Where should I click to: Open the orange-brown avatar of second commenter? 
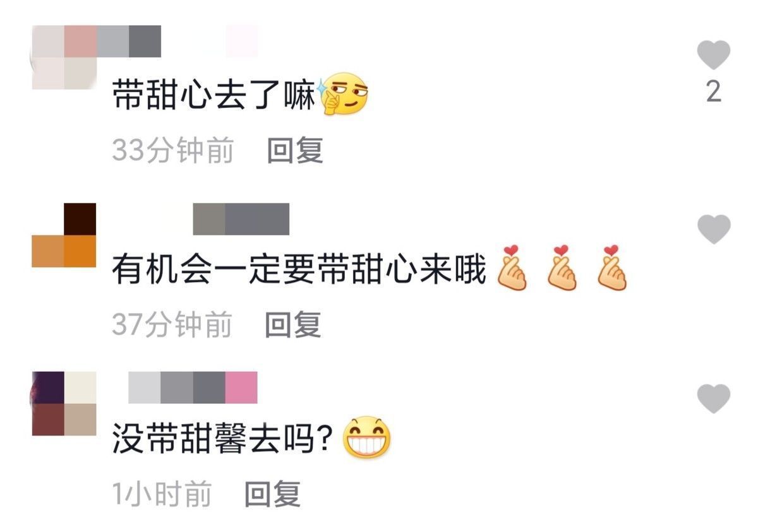[x=64, y=235]
